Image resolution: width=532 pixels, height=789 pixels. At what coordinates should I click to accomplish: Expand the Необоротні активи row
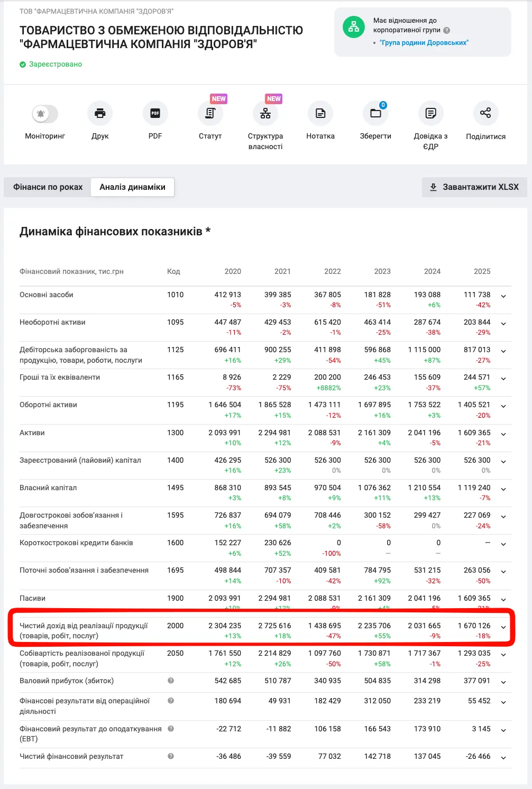[503, 324]
